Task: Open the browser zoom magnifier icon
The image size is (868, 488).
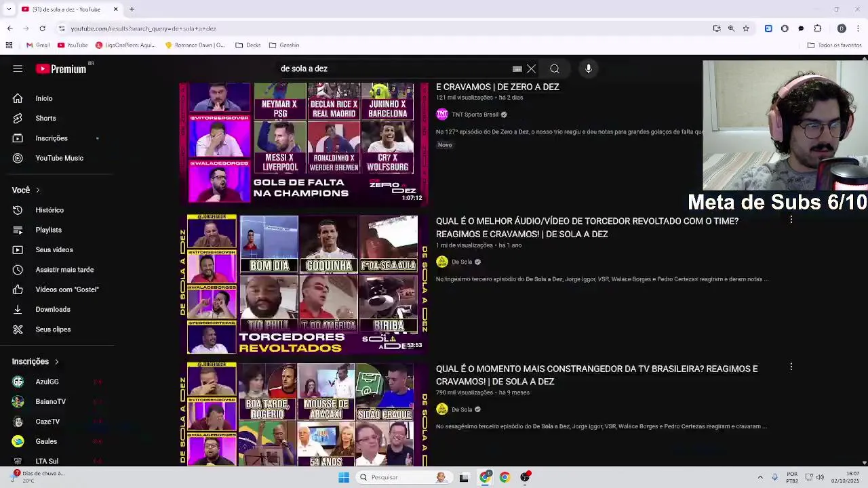Action: (731, 28)
